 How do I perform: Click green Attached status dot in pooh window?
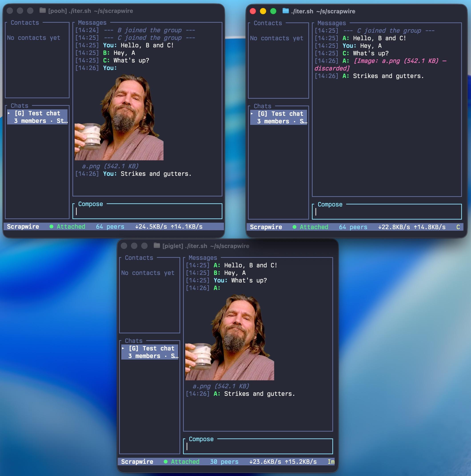tap(52, 227)
